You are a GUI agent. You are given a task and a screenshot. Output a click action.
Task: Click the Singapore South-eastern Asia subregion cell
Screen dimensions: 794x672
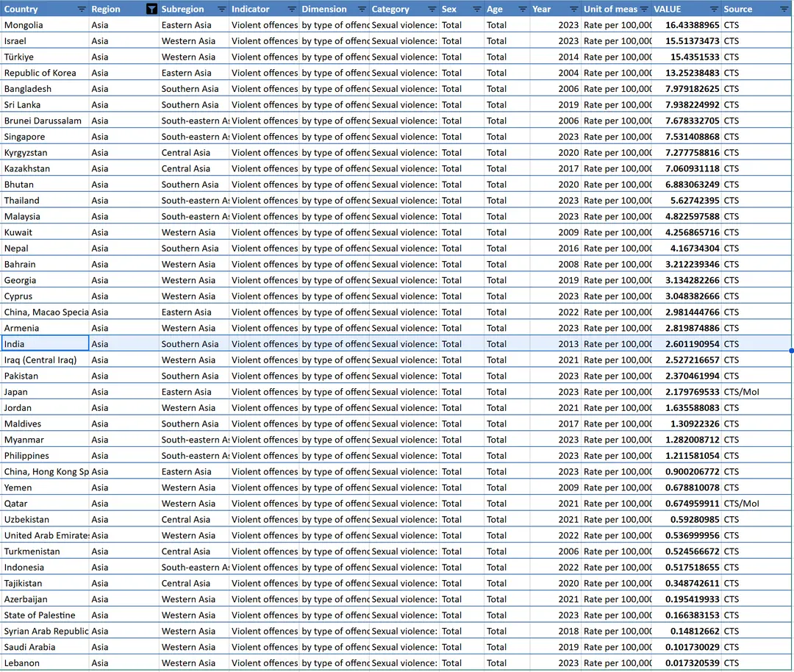point(194,137)
